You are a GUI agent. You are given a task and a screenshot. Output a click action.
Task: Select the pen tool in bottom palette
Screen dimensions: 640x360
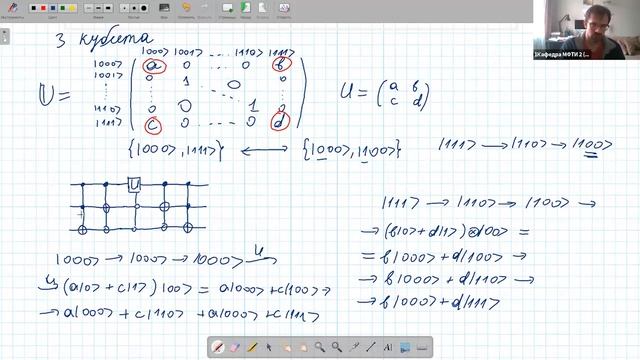218,347
